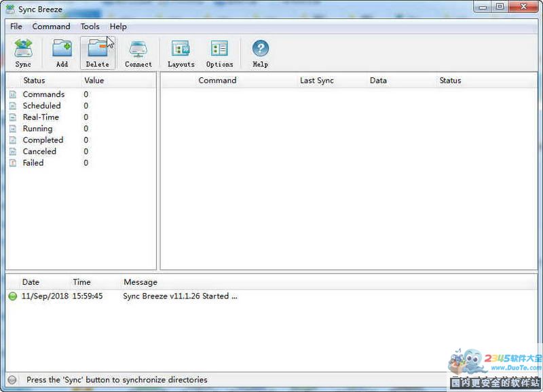
Task: Click the icon beside Real-Time row
Action: point(13,117)
